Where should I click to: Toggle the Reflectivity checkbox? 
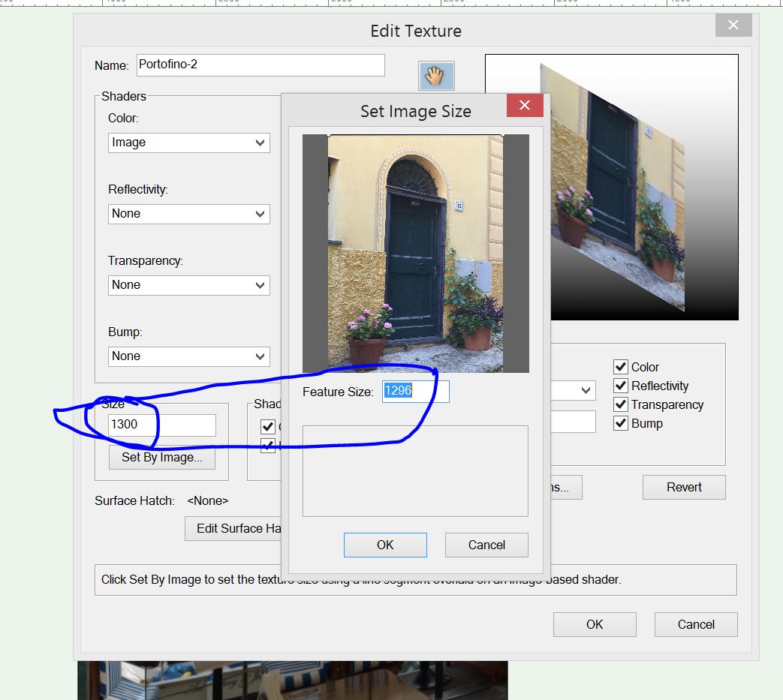click(x=621, y=386)
